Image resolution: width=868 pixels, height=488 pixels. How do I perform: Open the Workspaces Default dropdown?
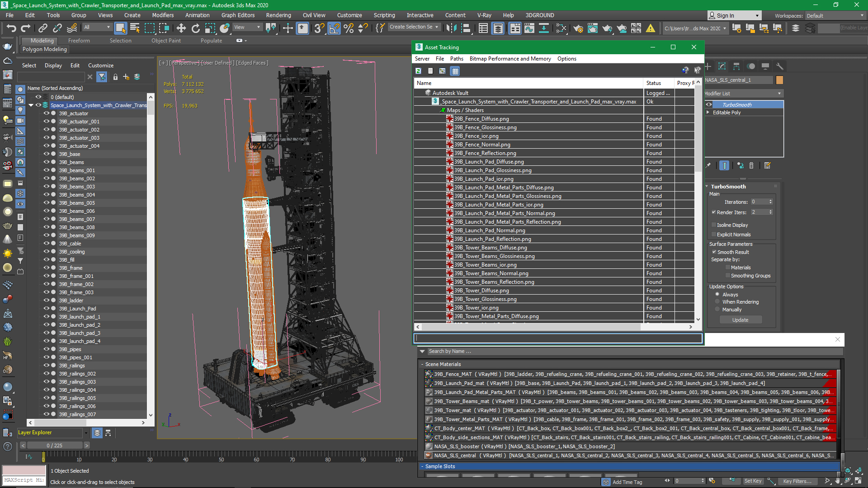pyautogui.click(x=835, y=15)
